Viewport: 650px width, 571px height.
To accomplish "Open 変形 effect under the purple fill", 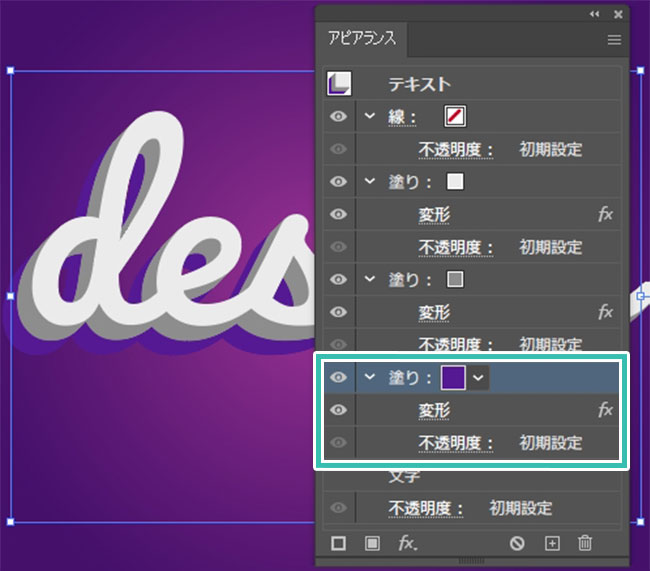I will tap(434, 411).
